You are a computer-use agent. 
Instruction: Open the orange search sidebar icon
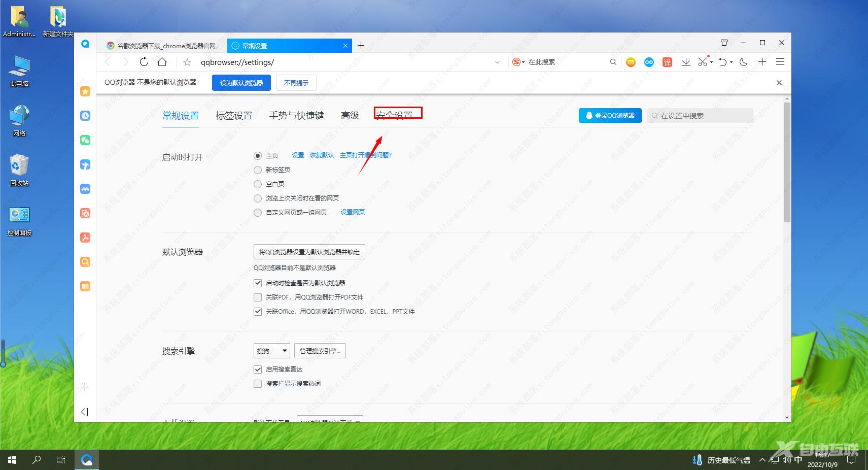[85, 262]
